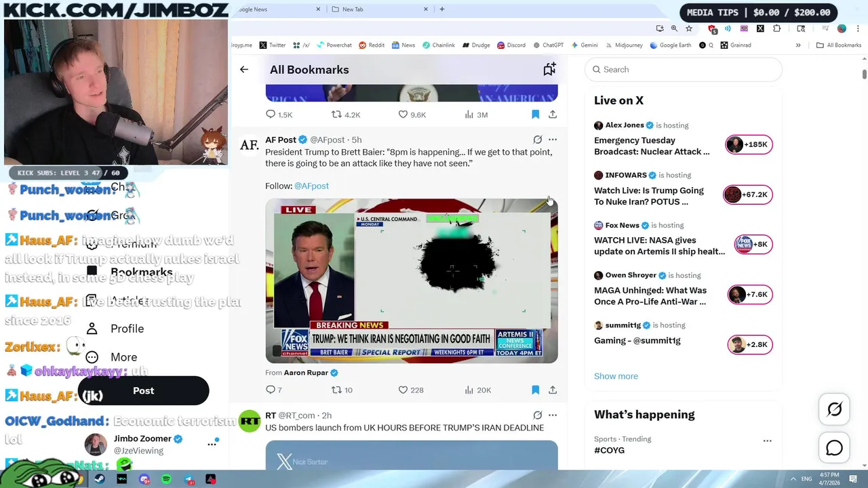Open the browser extensions puzzle icon
The width and height of the screenshot is (868, 488).
click(x=777, y=28)
